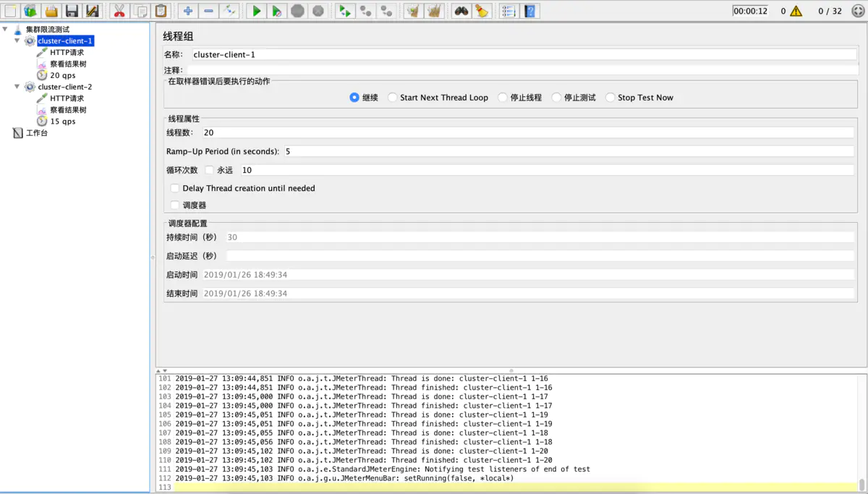Image resolution: width=868 pixels, height=494 pixels.
Task: Click Remote Shutdown All icon
Action: (x=386, y=11)
